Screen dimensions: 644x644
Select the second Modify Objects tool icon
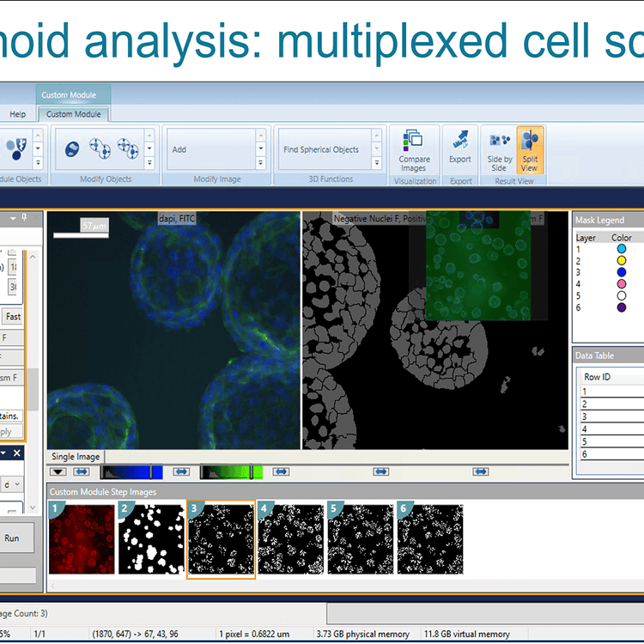tap(100, 149)
